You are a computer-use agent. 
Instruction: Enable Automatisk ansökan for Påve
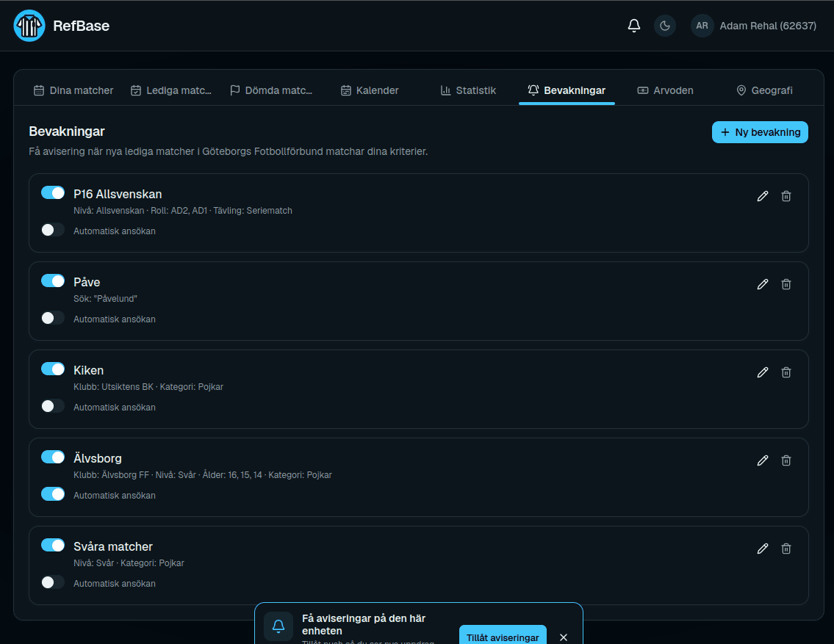coord(53,318)
